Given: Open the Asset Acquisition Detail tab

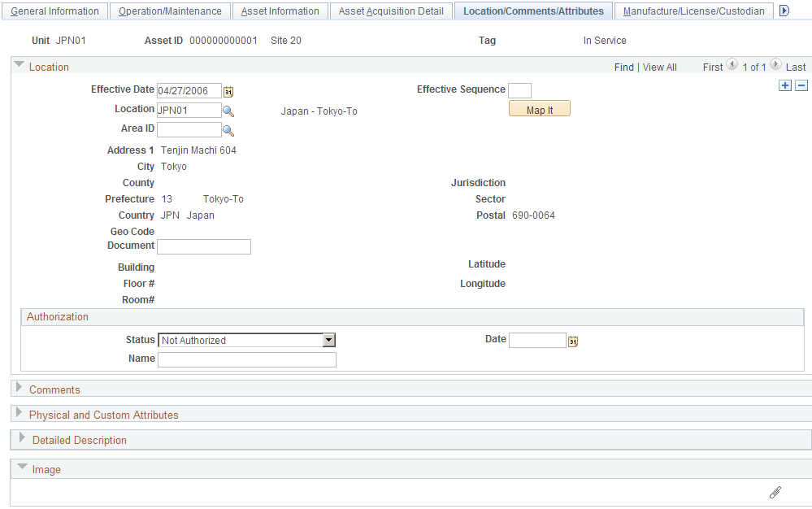Looking at the screenshot, I should [x=391, y=11].
